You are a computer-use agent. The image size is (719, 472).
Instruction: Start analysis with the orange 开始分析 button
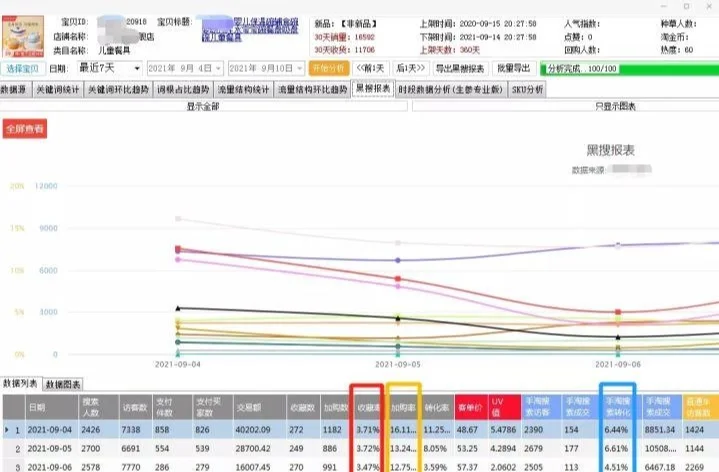click(329, 68)
